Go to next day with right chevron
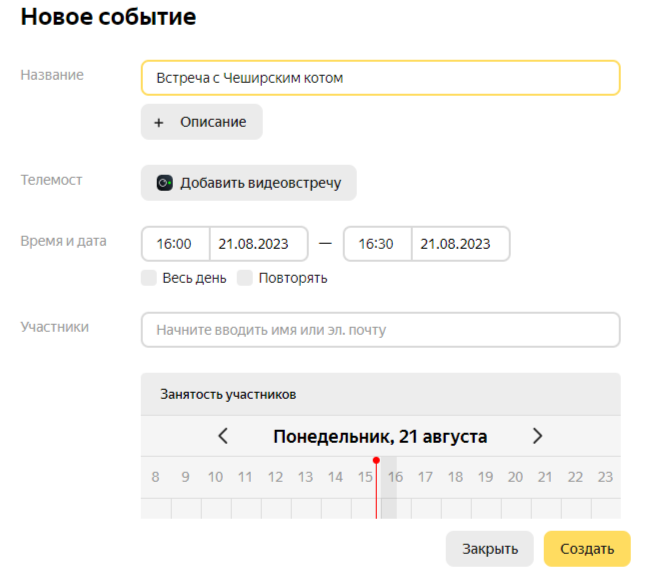The width and height of the screenshot is (651, 572). coord(537,436)
